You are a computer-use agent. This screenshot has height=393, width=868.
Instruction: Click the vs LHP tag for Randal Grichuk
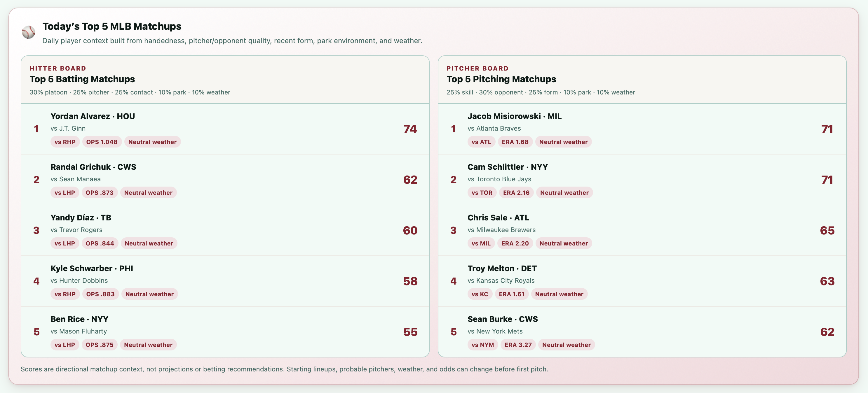pos(65,193)
